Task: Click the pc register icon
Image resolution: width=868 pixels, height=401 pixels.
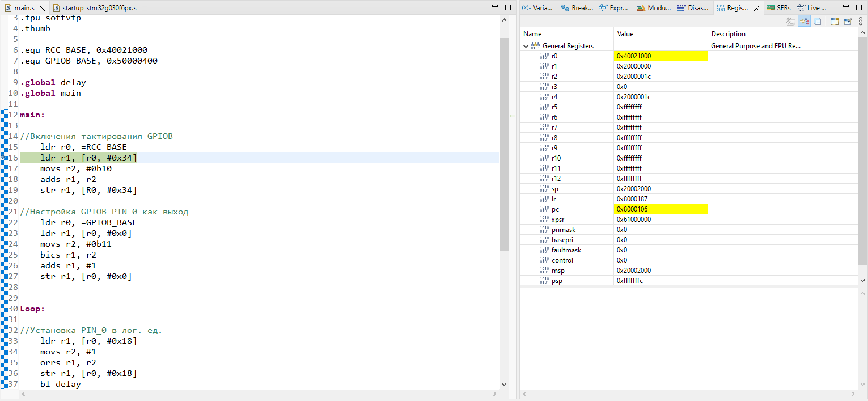Action: point(544,209)
